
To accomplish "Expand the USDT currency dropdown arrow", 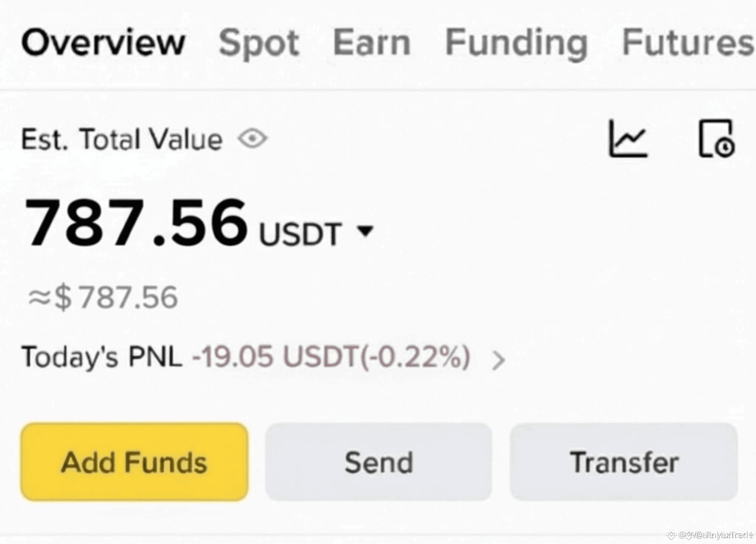I will [x=366, y=231].
